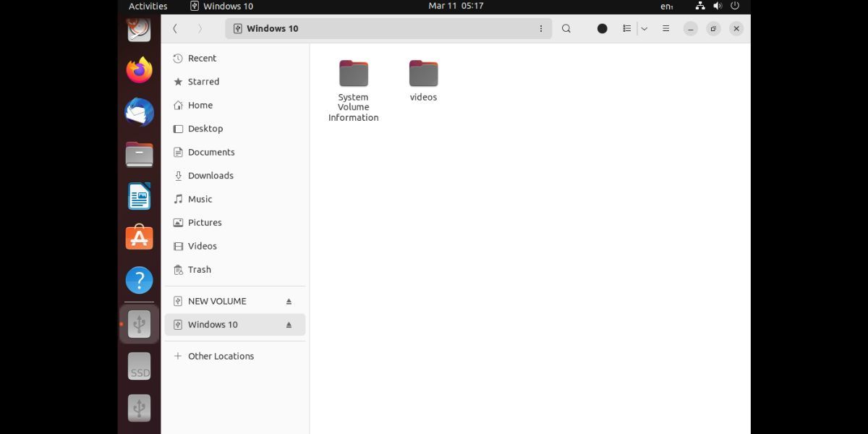The height and width of the screenshot is (434, 868).
Task: Select the System Volume Information folder
Action: tap(354, 91)
